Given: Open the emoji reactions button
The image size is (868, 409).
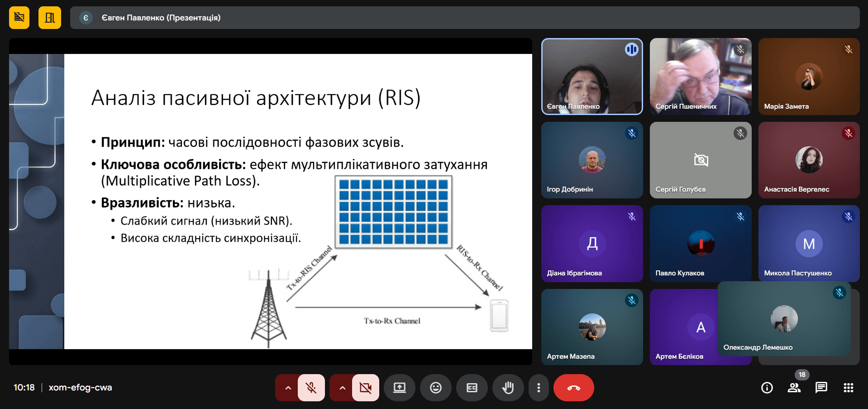Looking at the screenshot, I should pyautogui.click(x=435, y=388).
